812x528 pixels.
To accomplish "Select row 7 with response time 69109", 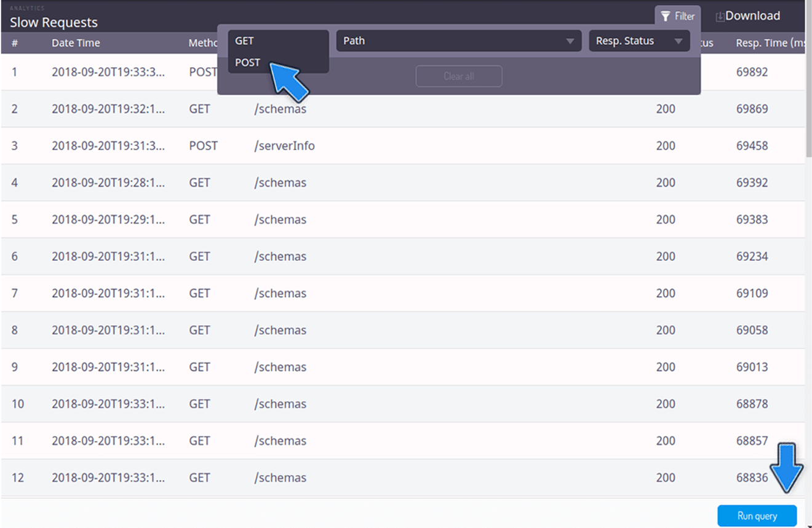I will 402,294.
